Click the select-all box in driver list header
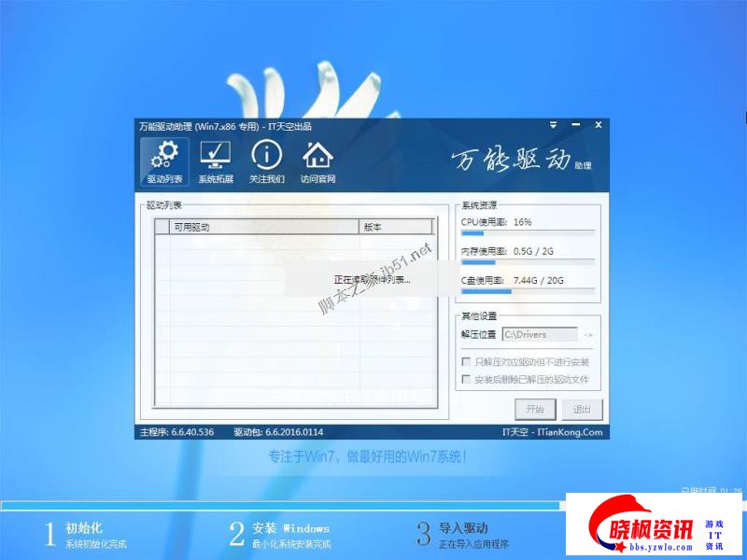 (x=162, y=227)
